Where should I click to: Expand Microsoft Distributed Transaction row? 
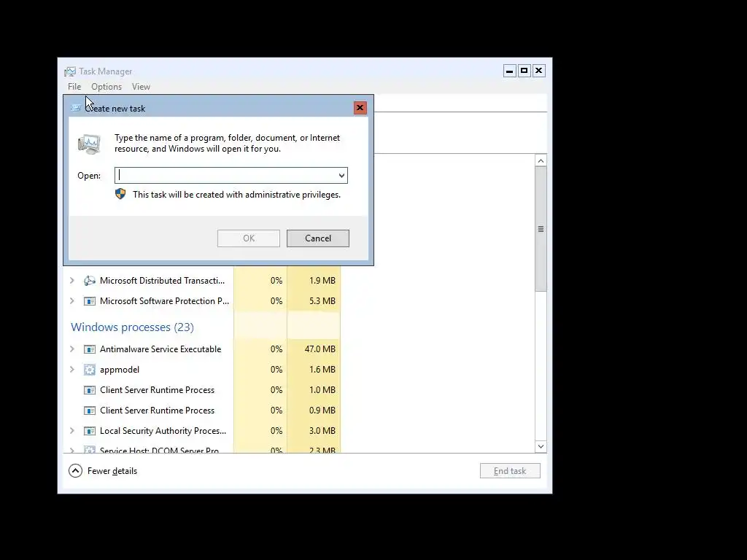[72, 281]
